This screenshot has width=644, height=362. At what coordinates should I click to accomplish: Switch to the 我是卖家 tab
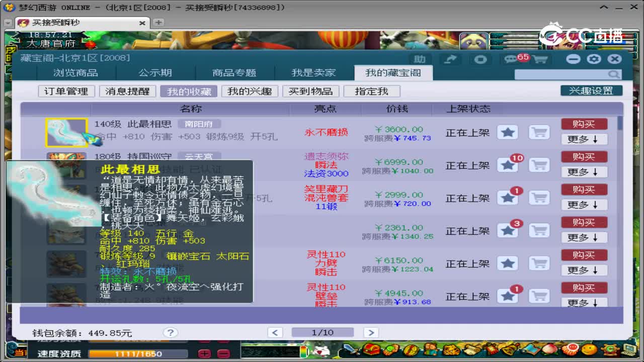point(313,73)
